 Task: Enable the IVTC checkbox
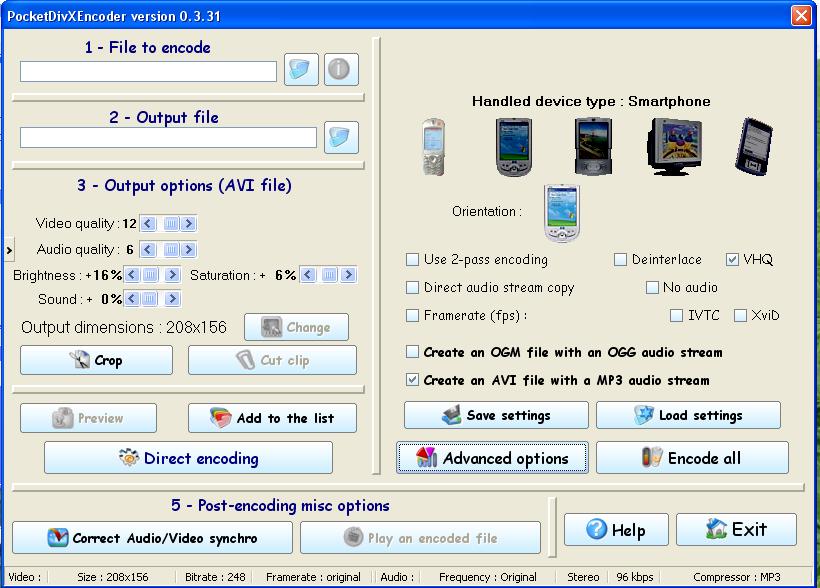pos(676,315)
